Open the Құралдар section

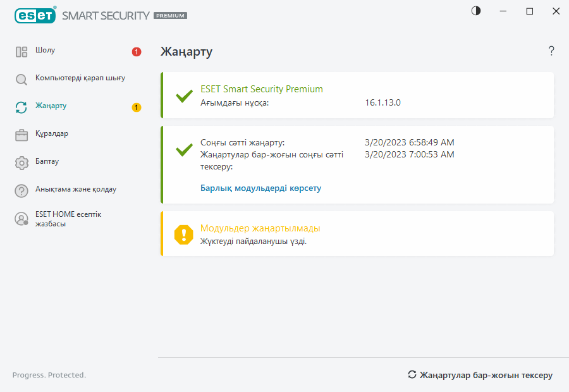[x=52, y=134]
